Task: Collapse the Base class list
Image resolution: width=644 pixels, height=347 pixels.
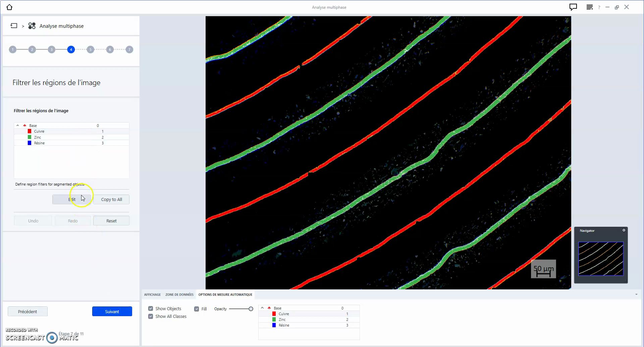Action: 17,125
